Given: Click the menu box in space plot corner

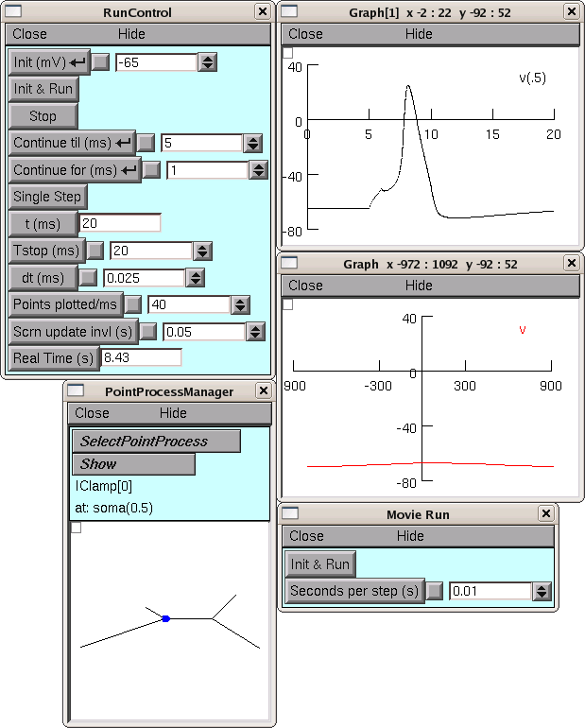Looking at the screenshot, I should click(288, 303).
